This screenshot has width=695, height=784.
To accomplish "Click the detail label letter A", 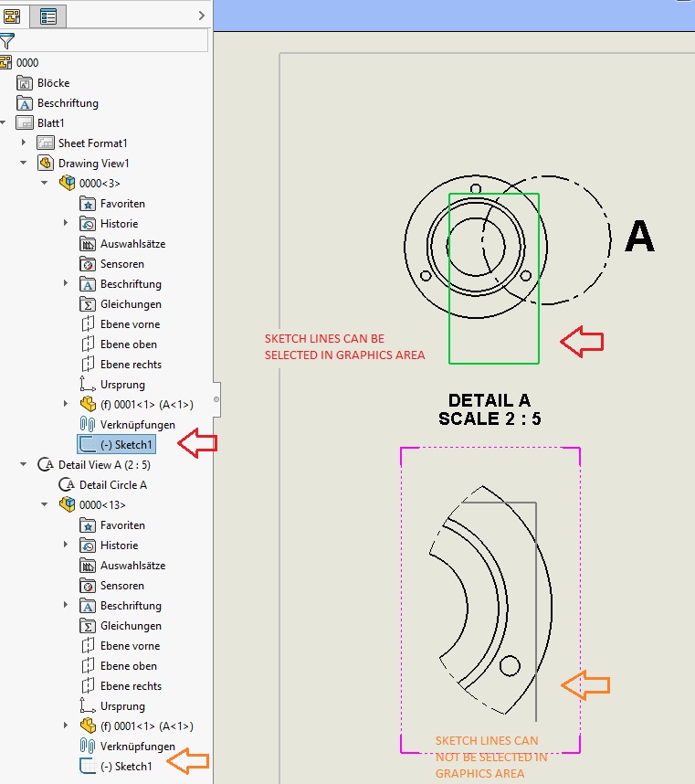I will point(639,236).
